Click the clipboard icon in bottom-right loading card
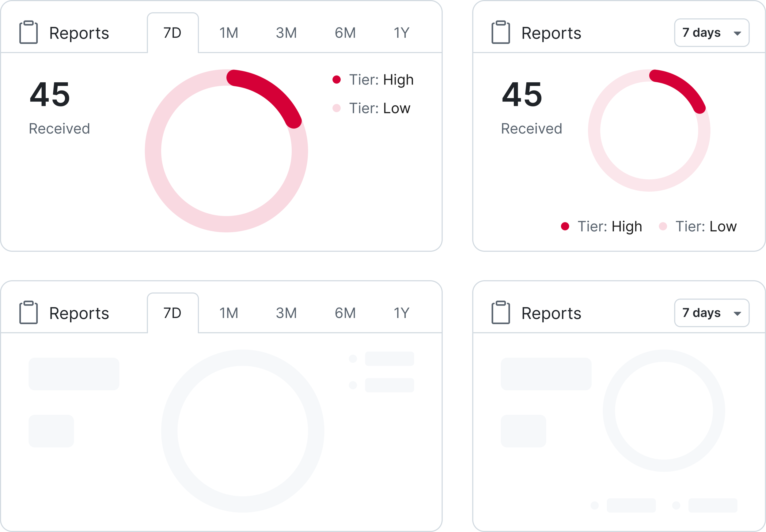This screenshot has height=532, width=766. click(501, 313)
